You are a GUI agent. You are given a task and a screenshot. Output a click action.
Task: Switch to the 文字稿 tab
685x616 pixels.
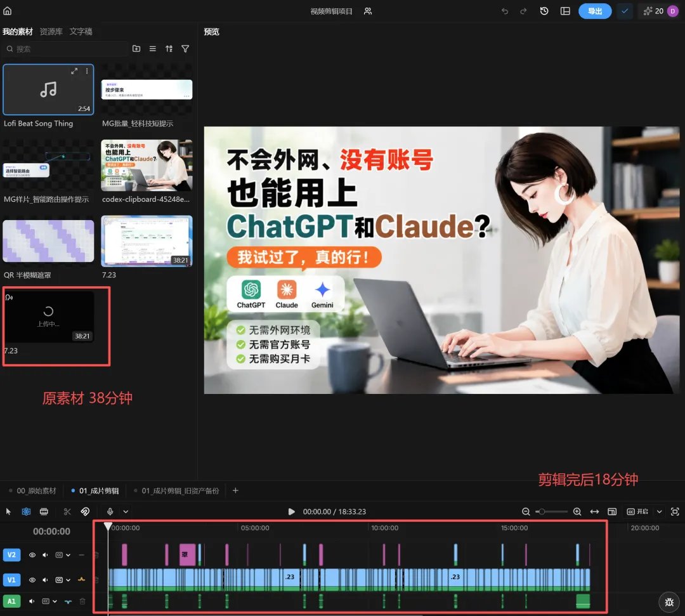(x=81, y=32)
